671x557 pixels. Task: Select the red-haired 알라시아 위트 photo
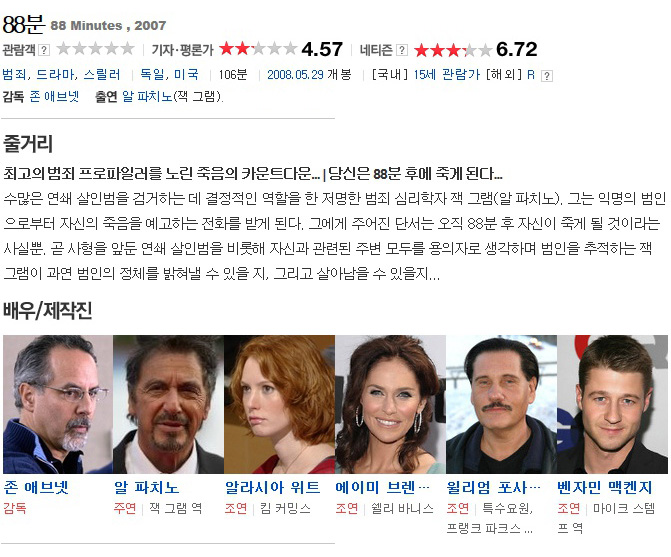[x=279, y=404]
